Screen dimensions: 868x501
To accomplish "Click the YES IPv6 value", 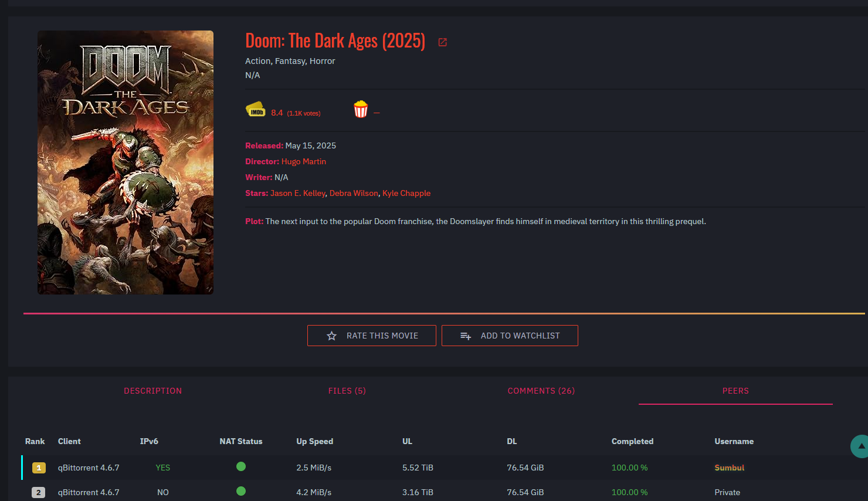I will click(163, 468).
